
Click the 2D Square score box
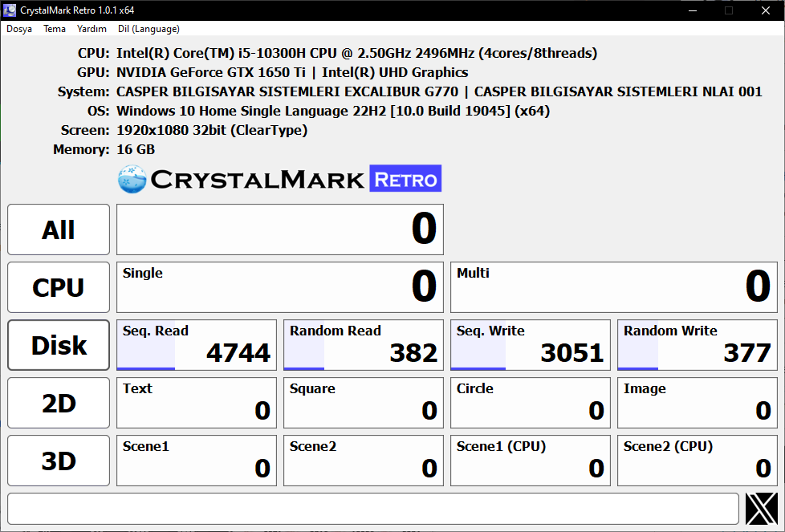tap(364, 403)
